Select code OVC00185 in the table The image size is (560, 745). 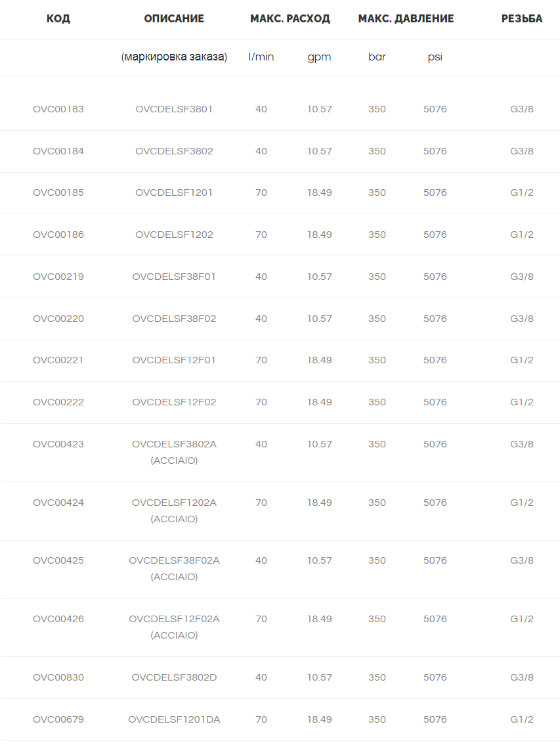[58, 192]
